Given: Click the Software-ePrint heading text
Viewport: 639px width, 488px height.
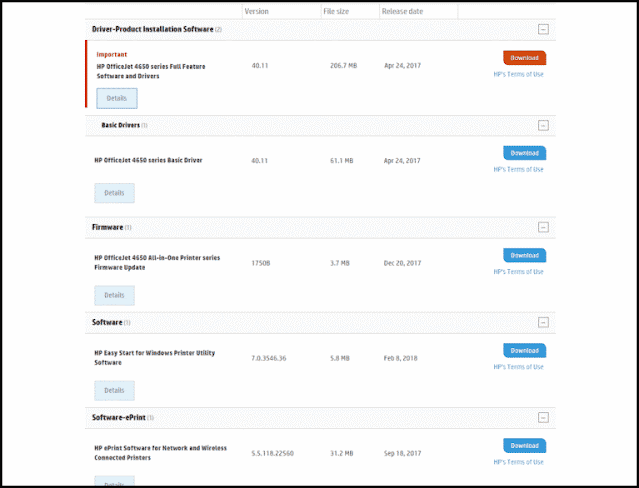Looking at the screenshot, I should 119,417.
